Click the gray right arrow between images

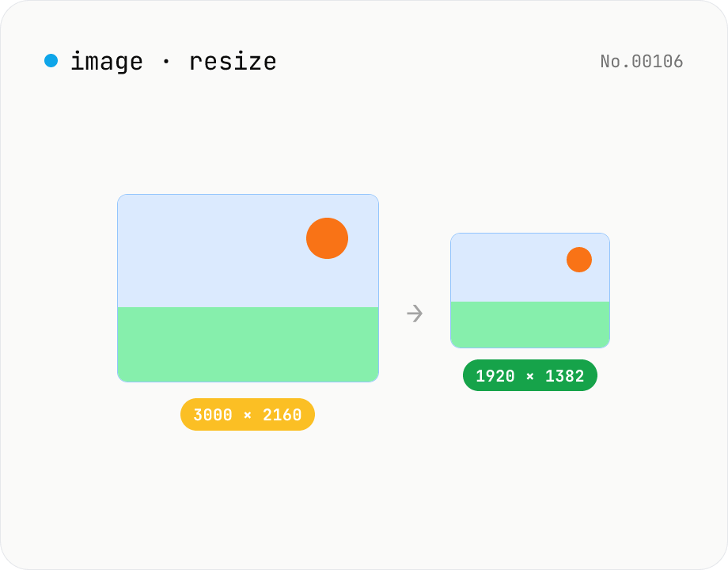coord(415,313)
